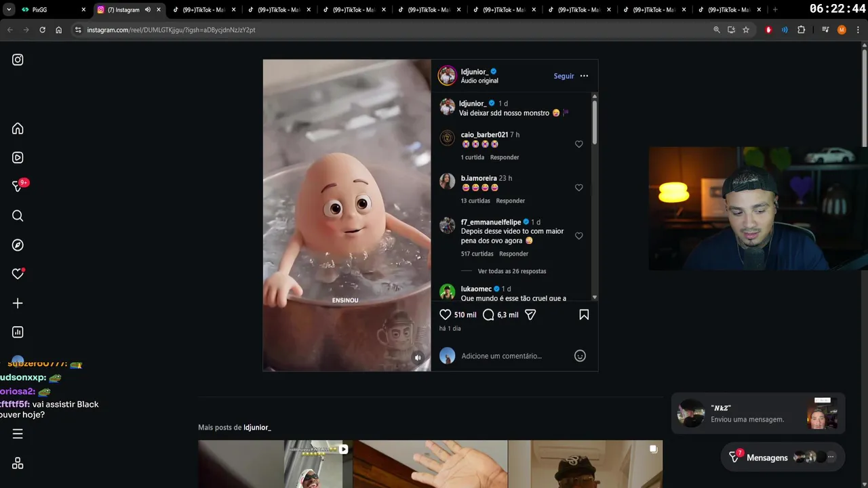Open the emoji picker in comment box
868x488 pixels.
tap(580, 356)
